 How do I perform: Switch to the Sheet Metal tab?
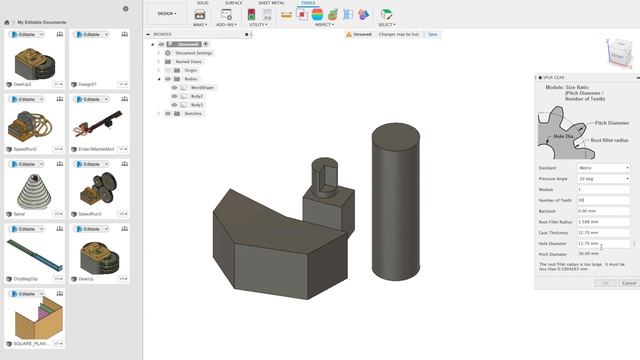(x=271, y=3)
